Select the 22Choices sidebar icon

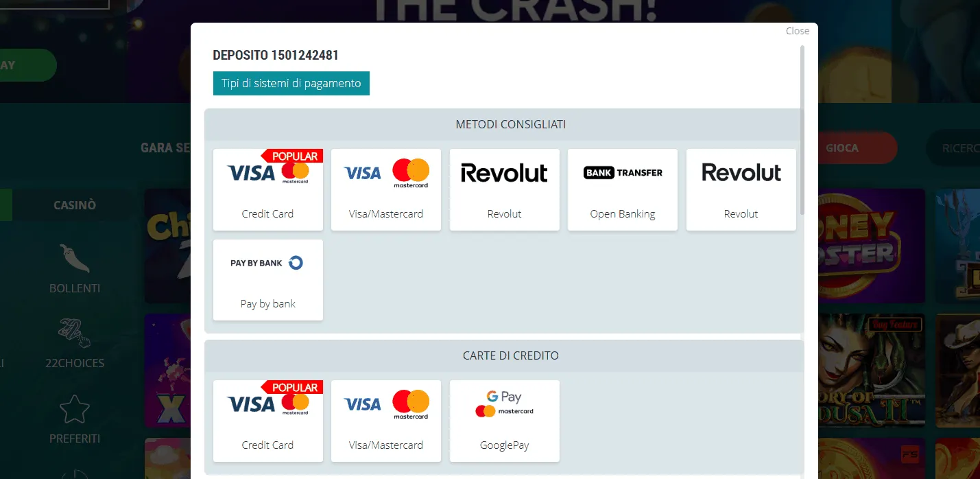74,334
